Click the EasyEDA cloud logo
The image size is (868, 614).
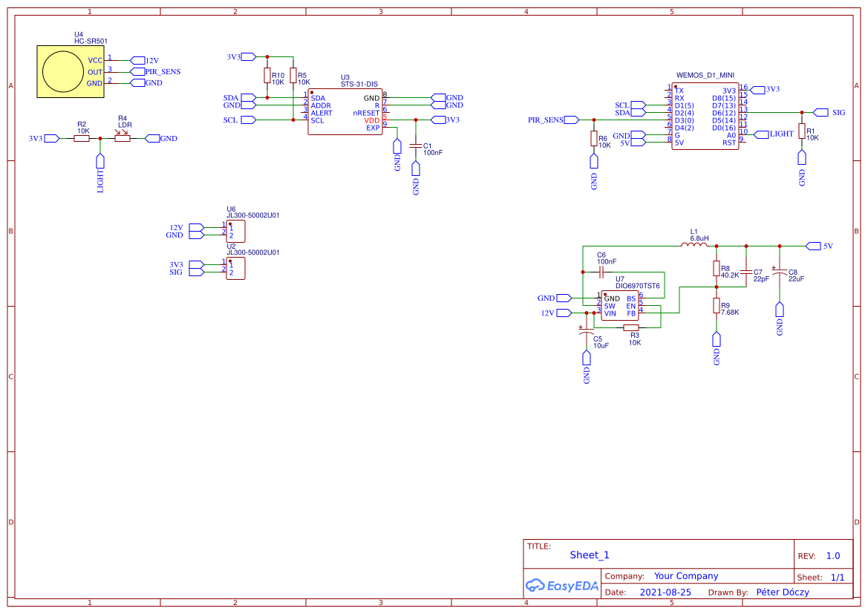point(537,586)
